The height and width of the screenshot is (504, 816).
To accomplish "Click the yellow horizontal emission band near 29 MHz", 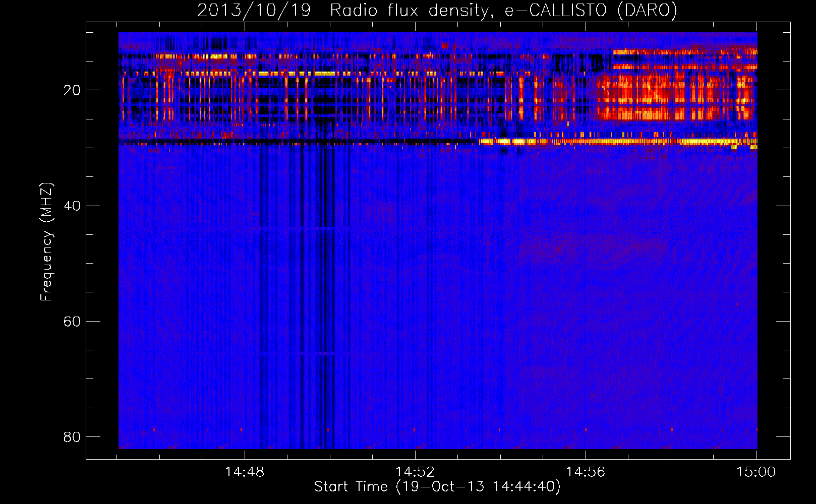I will point(618,142).
